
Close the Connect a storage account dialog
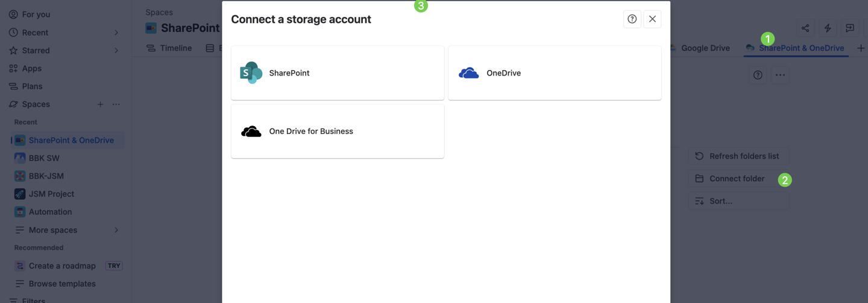652,19
